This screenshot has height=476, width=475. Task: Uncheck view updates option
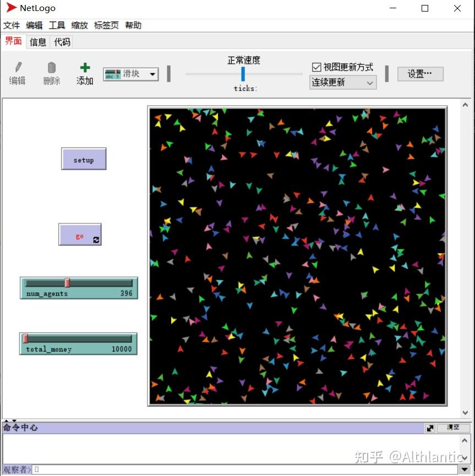tap(316, 67)
